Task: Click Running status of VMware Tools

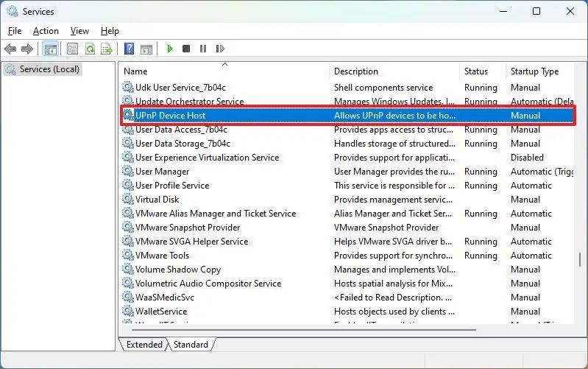Action: pyautogui.click(x=481, y=256)
